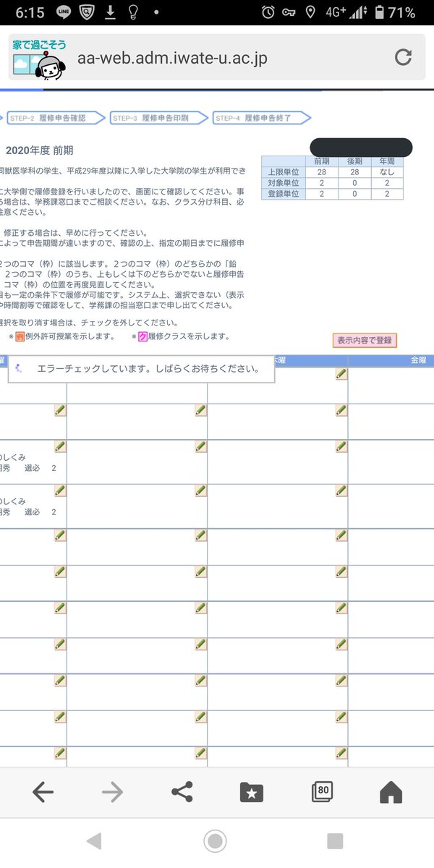
Task: Click the 履修クラスを示します legend text
Action: pyautogui.click(x=190, y=337)
